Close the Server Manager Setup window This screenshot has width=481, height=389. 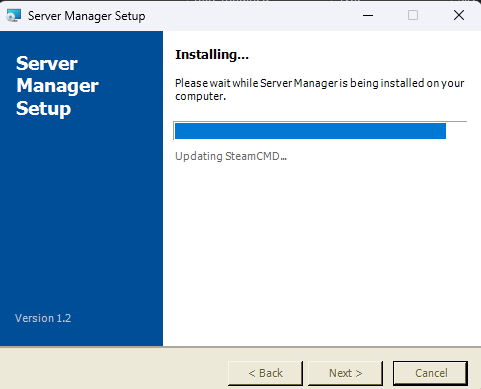tap(459, 15)
